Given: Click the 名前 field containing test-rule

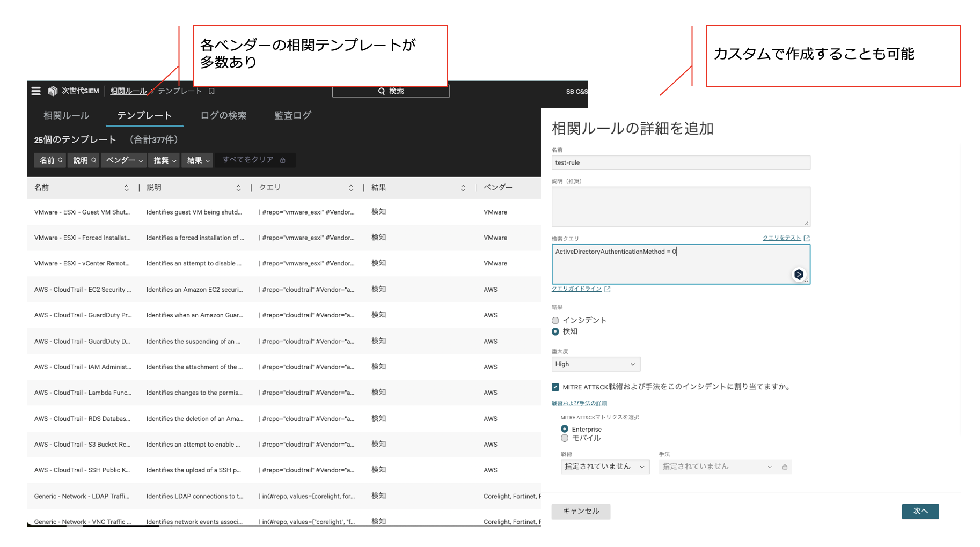Looking at the screenshot, I should point(681,163).
